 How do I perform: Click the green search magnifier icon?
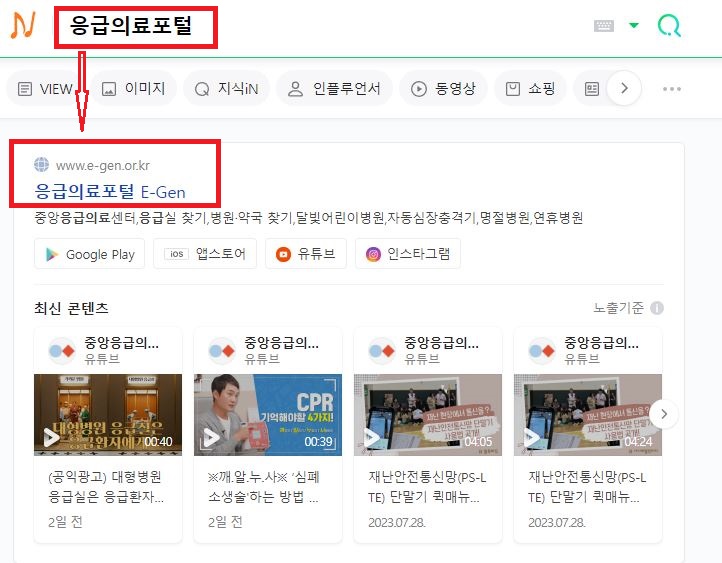(669, 25)
